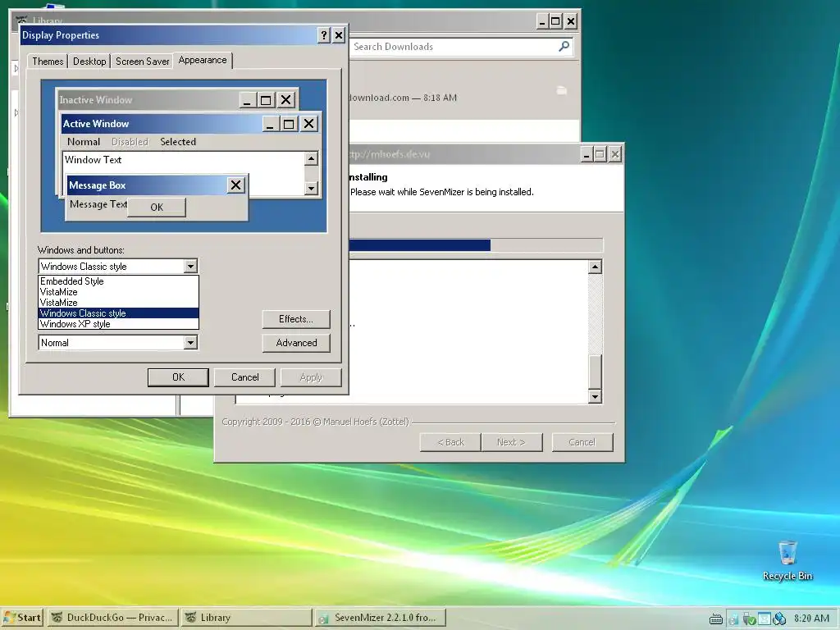Choose the first VistaMize entry

click(x=118, y=292)
